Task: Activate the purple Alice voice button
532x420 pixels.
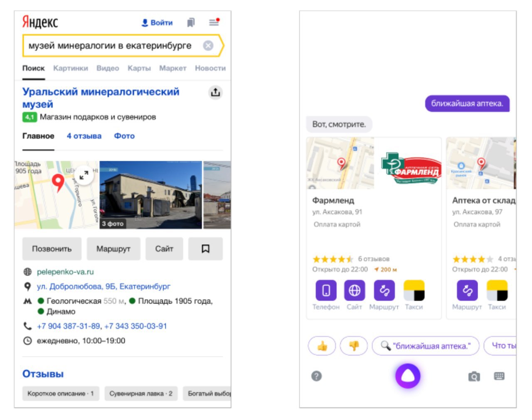Action: [x=408, y=376]
